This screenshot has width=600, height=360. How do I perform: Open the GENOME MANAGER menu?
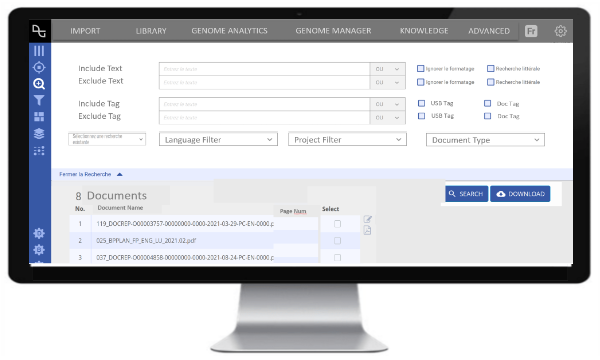(333, 31)
